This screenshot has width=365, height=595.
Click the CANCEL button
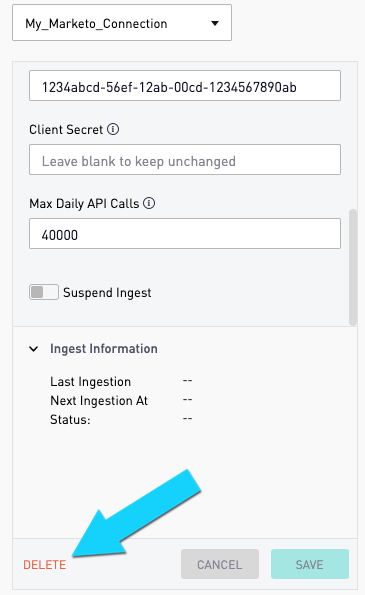point(220,564)
